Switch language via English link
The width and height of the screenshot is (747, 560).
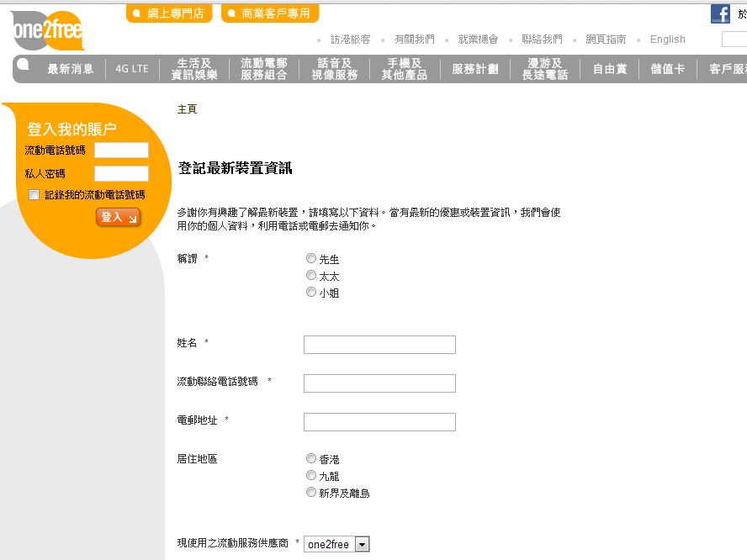pyautogui.click(x=667, y=40)
